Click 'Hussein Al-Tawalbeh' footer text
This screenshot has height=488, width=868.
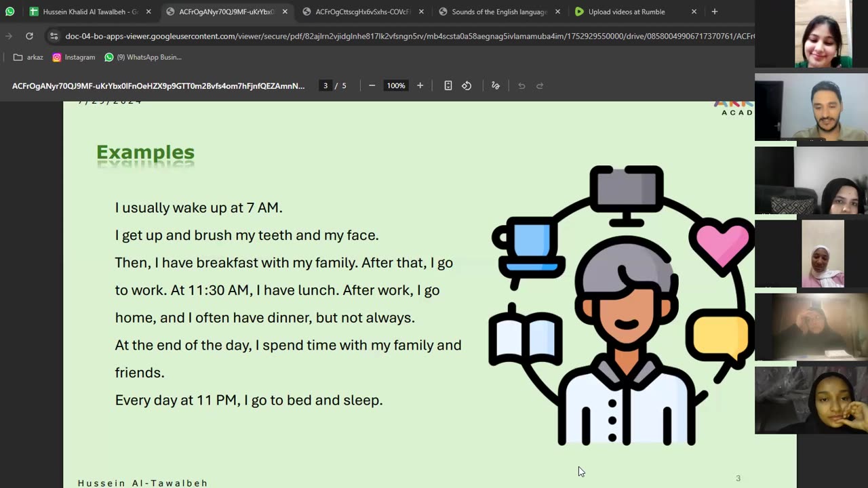pos(142,483)
